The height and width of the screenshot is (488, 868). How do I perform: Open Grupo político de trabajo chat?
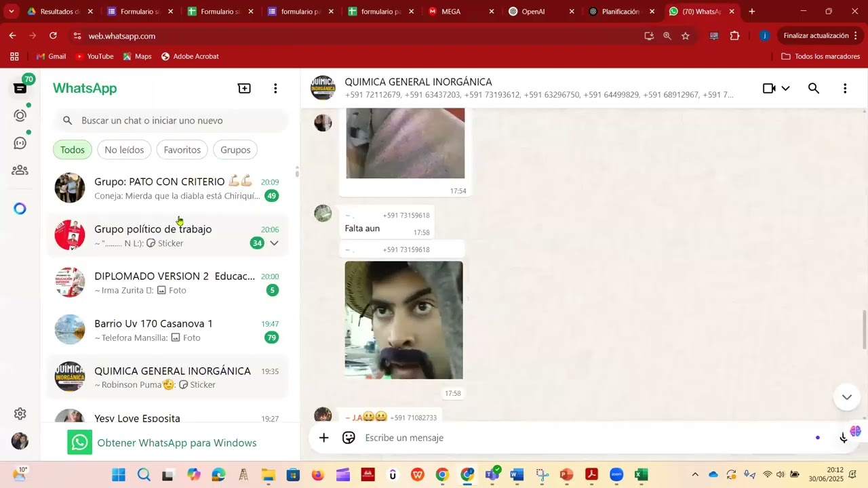pyautogui.click(x=168, y=236)
